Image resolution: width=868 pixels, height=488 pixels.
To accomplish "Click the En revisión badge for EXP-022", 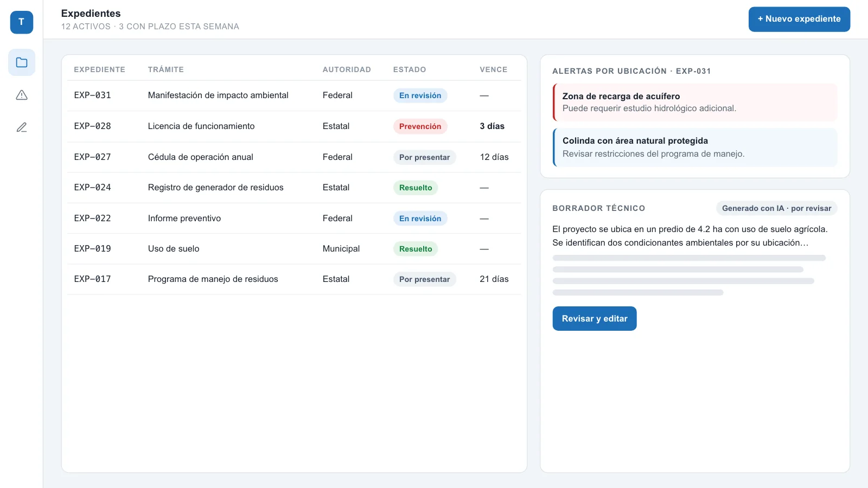I will tap(420, 219).
